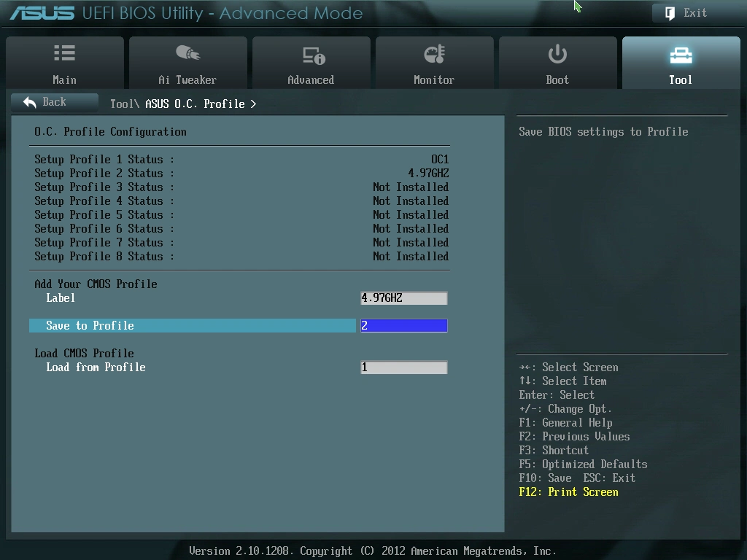The height and width of the screenshot is (560, 747).
Task: Click the Tool toolbox icon
Action: (681, 55)
